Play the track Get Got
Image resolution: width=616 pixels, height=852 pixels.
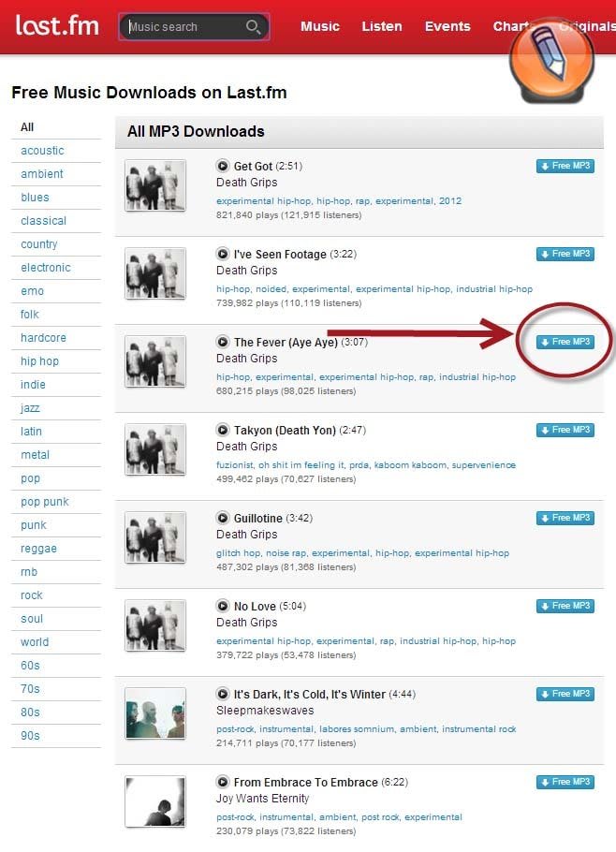click(222, 166)
